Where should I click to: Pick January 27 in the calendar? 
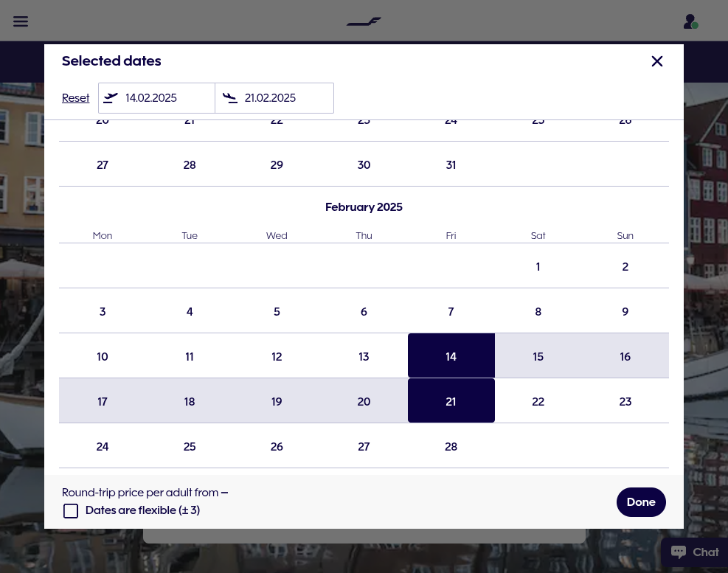click(103, 165)
